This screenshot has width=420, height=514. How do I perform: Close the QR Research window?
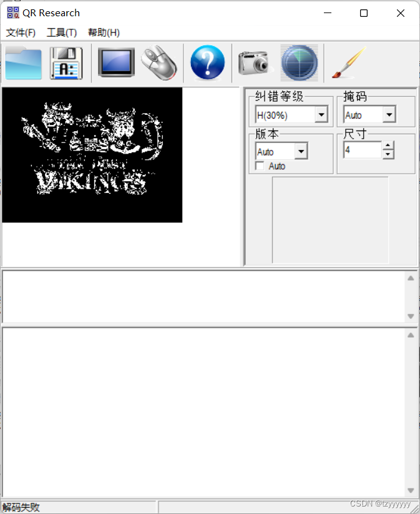401,13
